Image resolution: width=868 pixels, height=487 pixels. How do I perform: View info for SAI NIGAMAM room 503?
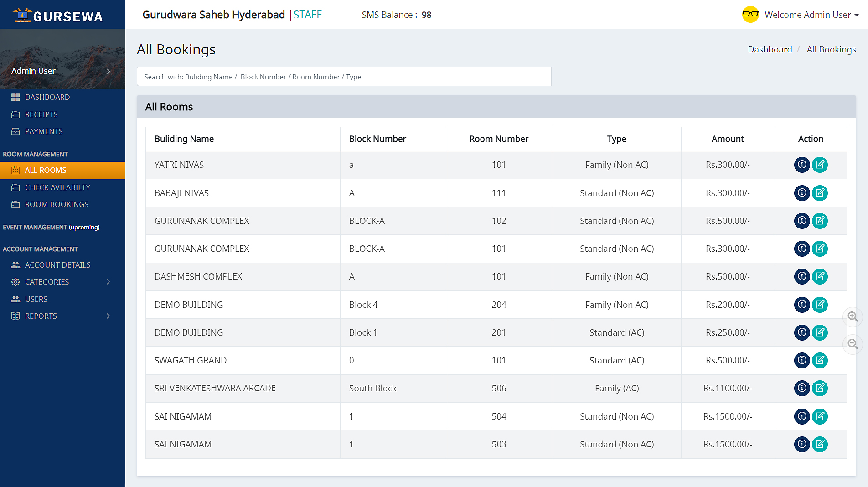[801, 444]
